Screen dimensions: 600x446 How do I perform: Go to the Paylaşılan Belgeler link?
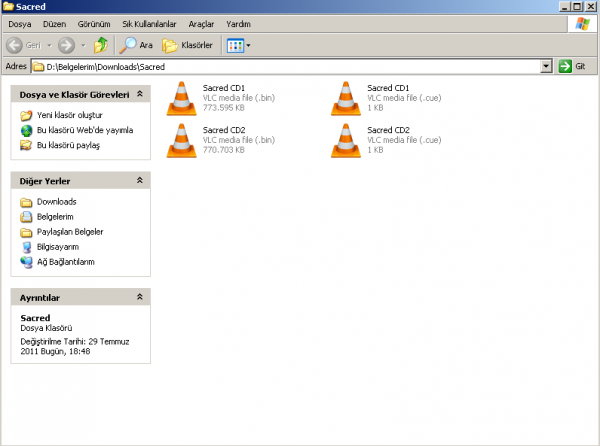tap(70, 232)
